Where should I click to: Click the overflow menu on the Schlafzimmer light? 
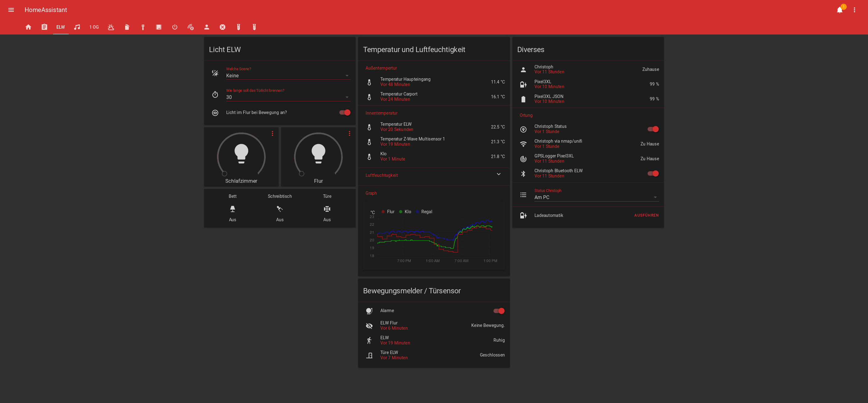click(x=272, y=133)
